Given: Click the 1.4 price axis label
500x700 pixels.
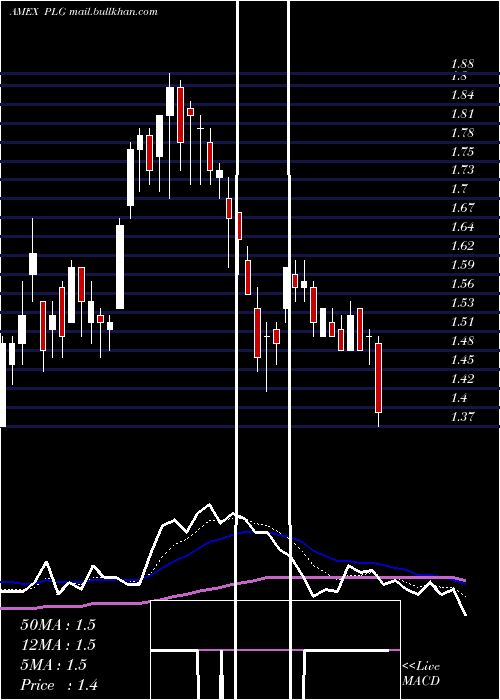Looking at the screenshot, I should coord(459,398).
